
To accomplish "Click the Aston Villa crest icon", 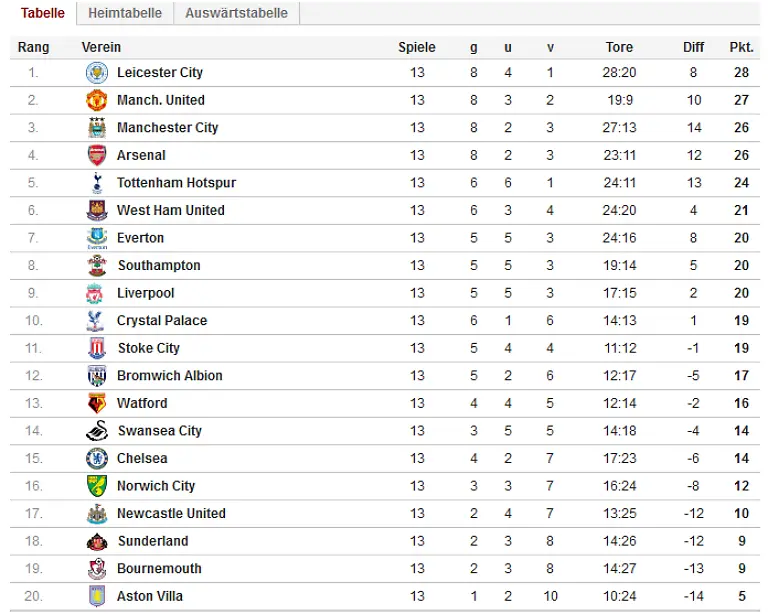I will [97, 596].
